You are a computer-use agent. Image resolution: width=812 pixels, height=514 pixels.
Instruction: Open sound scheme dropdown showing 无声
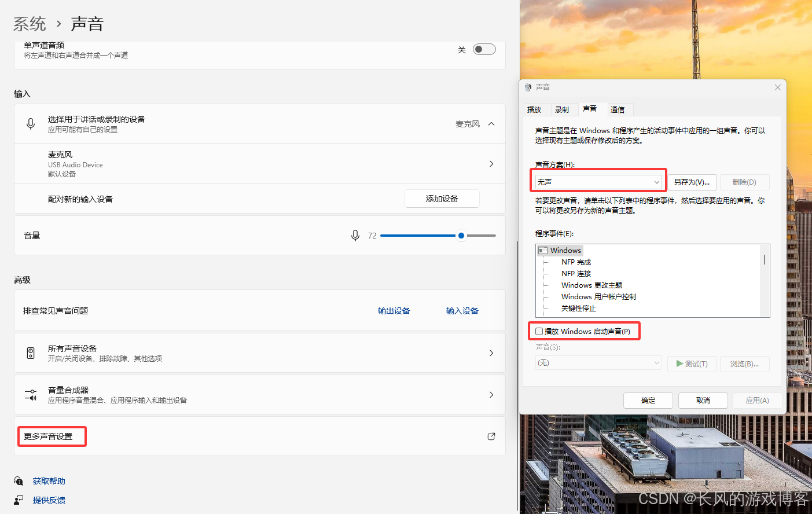pos(598,182)
